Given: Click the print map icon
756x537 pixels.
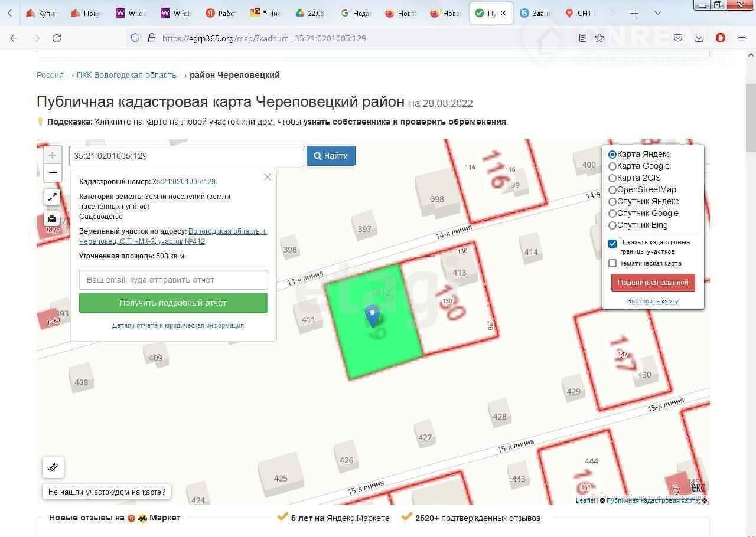Looking at the screenshot, I should (52, 219).
